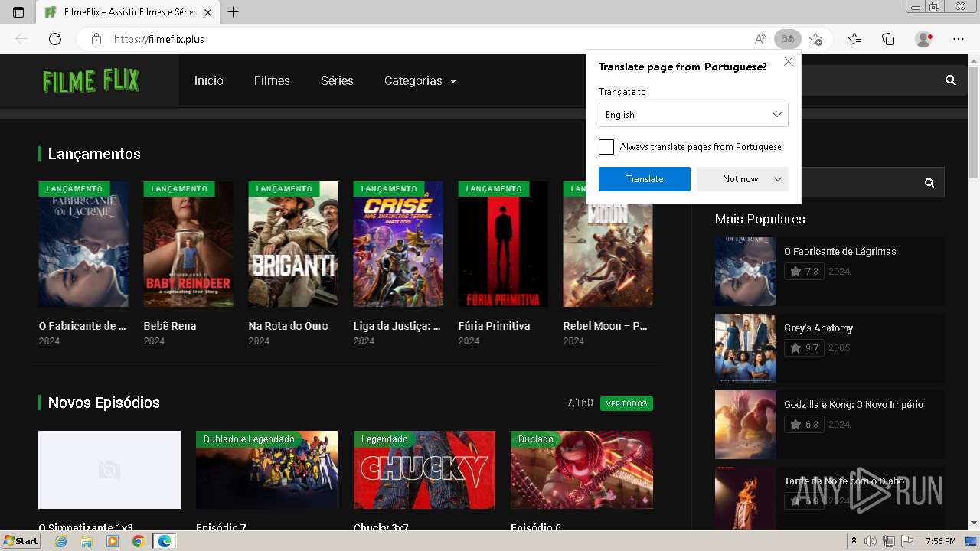Click the browser profile avatar
Screen dimensions: 980x551
[x=923, y=39]
